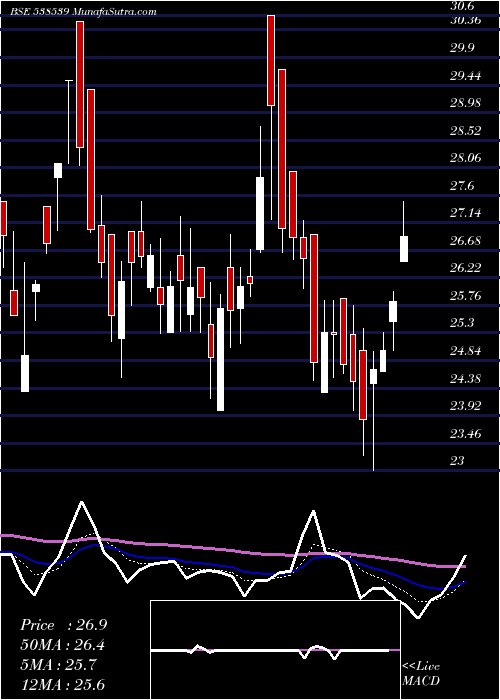Select the 28.52 price axis label
The height and width of the screenshot is (700, 500).
466,131
